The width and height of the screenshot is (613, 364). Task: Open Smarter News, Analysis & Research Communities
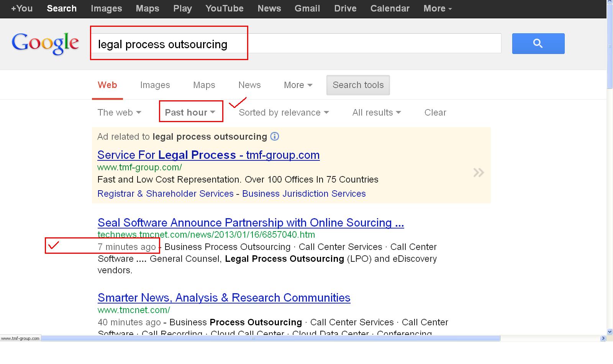[224, 298]
